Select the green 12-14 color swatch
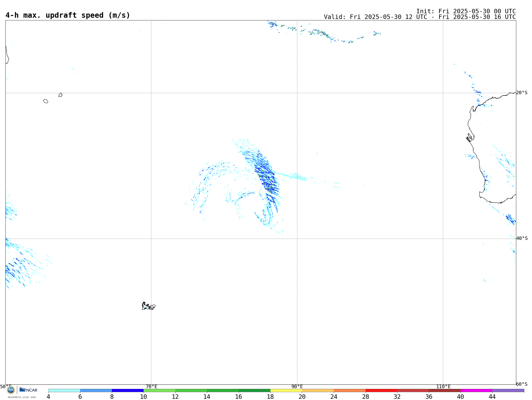Viewport: 532px width, 400px height. (x=191, y=390)
